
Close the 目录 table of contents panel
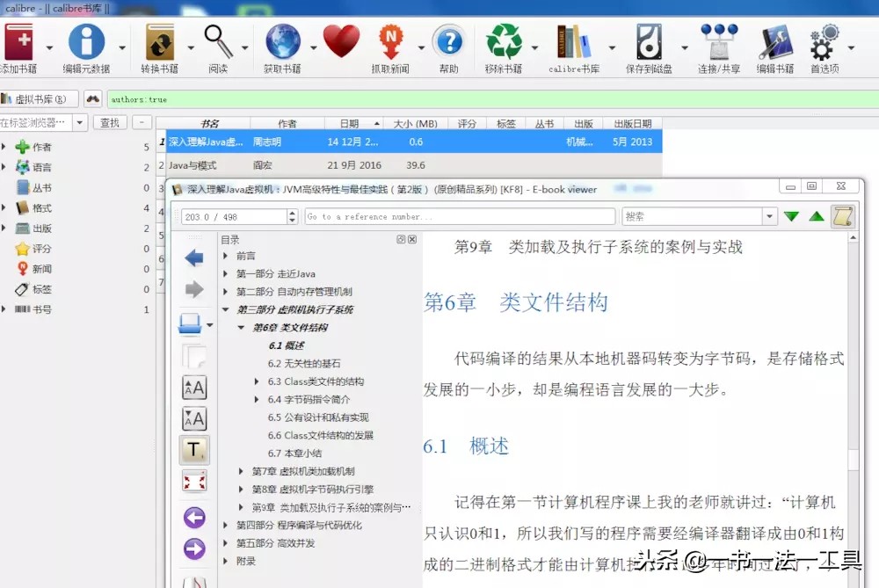[x=411, y=238]
